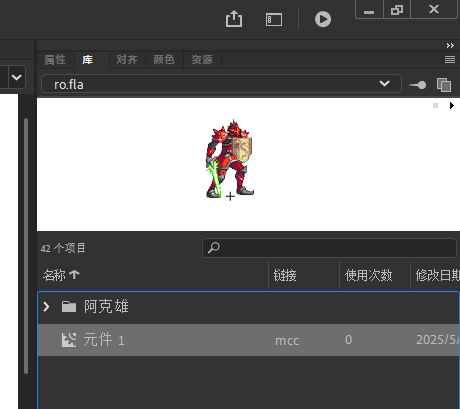Click the New Library Panel icon
Viewport: 460px width, 409px height.
tap(444, 85)
